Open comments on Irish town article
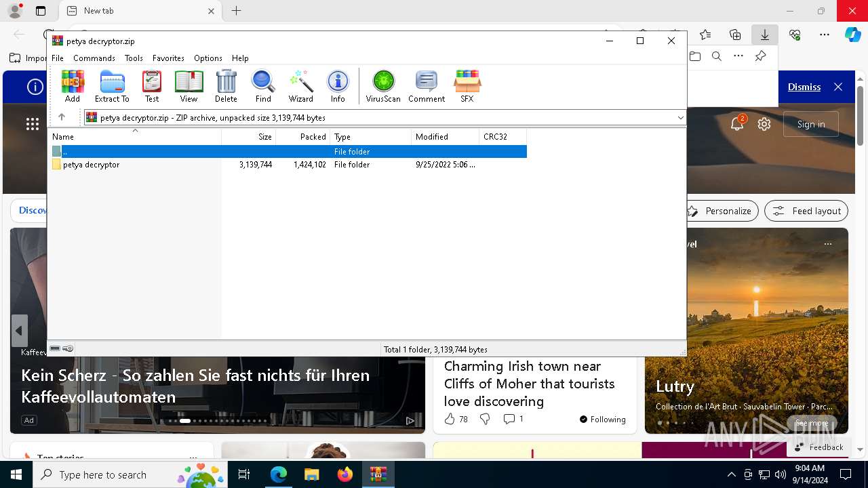 pyautogui.click(x=513, y=420)
